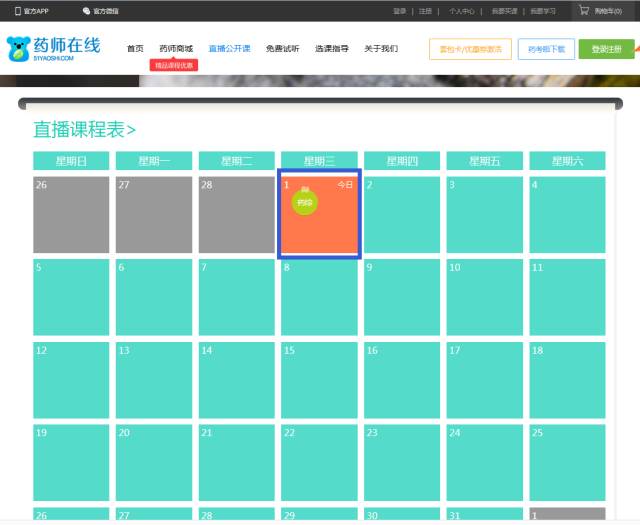The image size is (640, 525).
Task: Click the red 精品课程优惠 promo tag
Action: click(174, 65)
